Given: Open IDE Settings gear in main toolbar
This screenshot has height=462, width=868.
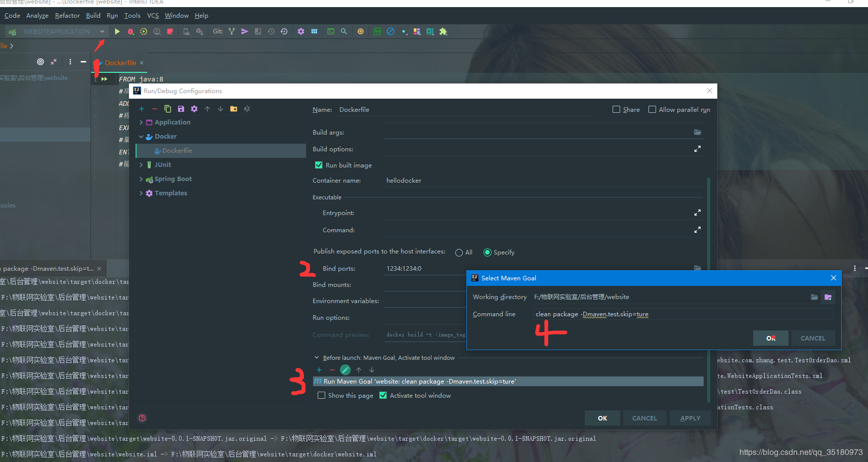Looking at the screenshot, I should (x=301, y=31).
